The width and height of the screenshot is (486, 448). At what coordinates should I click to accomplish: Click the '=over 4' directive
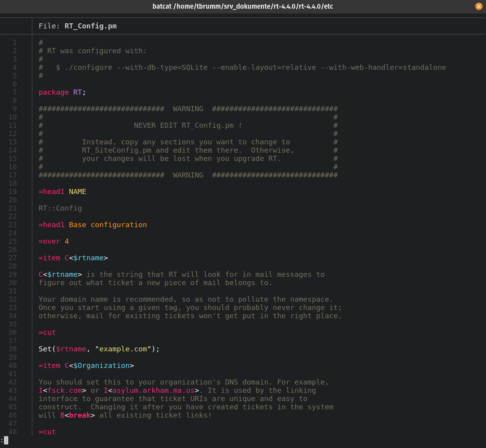pos(54,241)
